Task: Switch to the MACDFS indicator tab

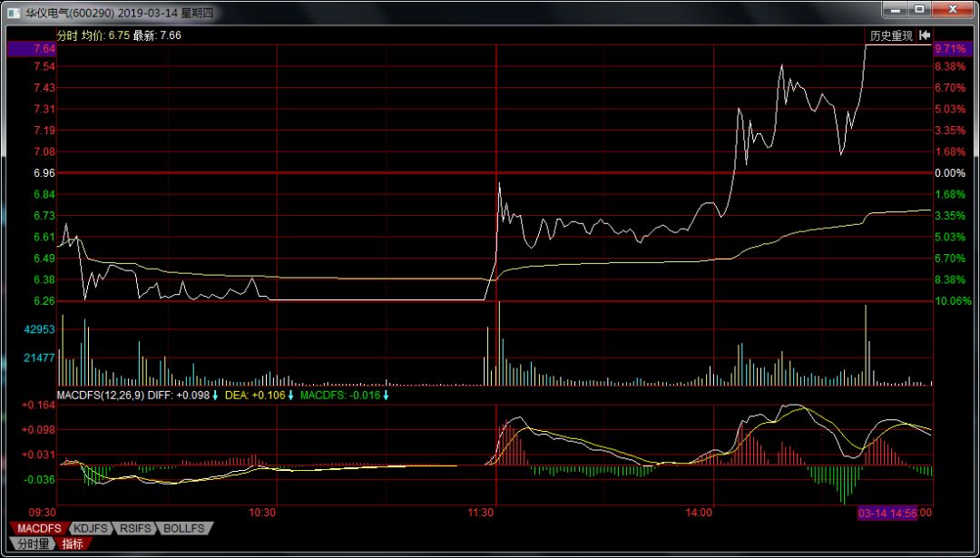Action: coord(39,529)
